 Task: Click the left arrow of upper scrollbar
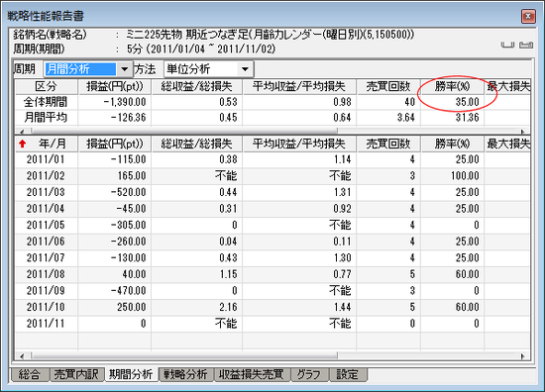point(22,131)
